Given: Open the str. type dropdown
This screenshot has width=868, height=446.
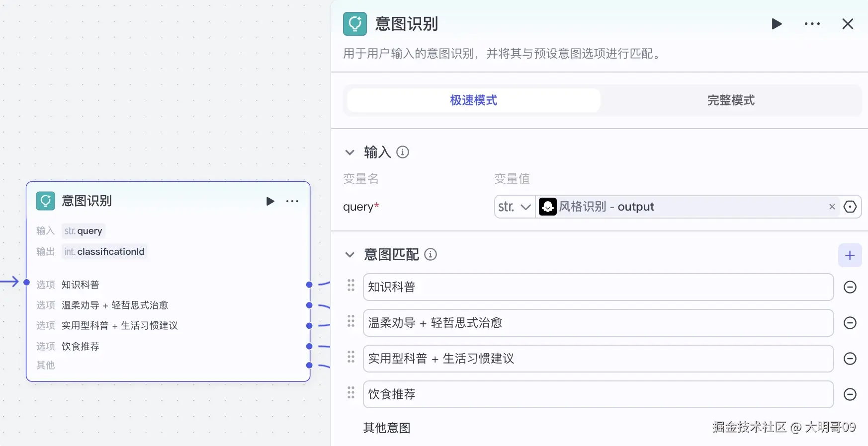Looking at the screenshot, I should tap(515, 207).
